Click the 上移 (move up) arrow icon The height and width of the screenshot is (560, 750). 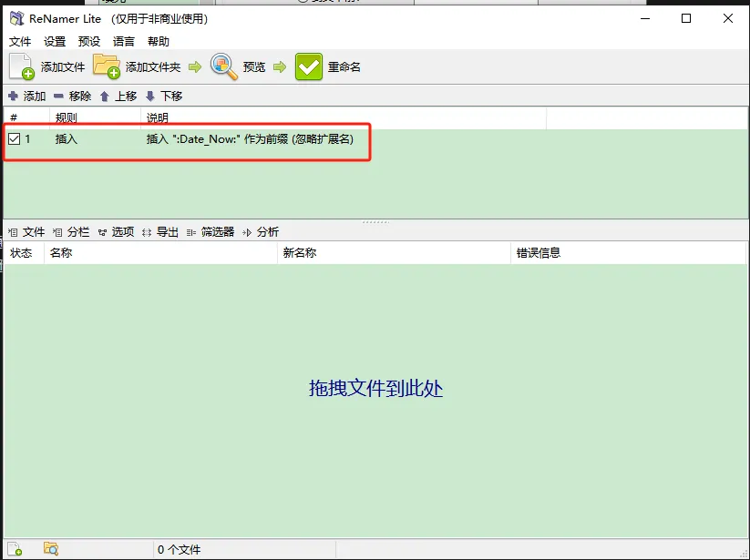105,97
